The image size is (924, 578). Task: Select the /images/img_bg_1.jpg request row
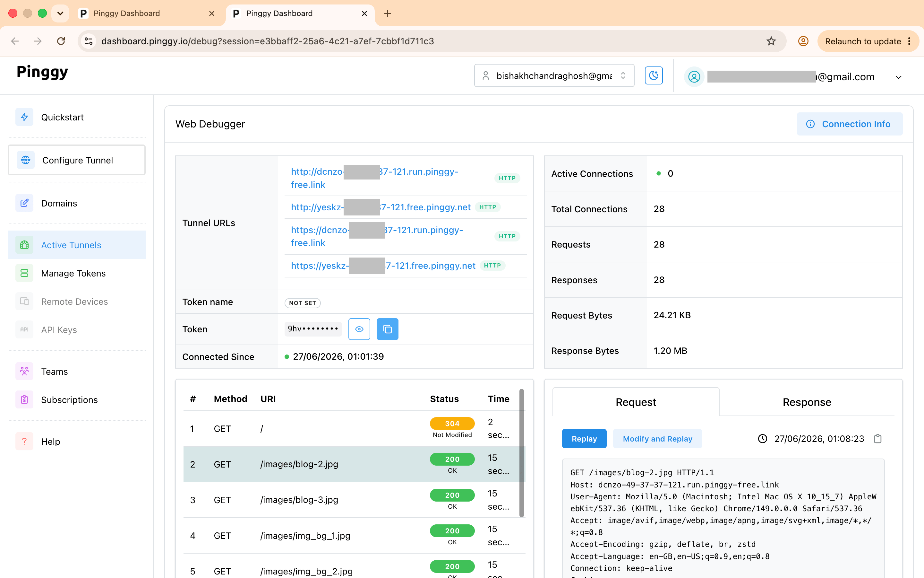coord(354,535)
